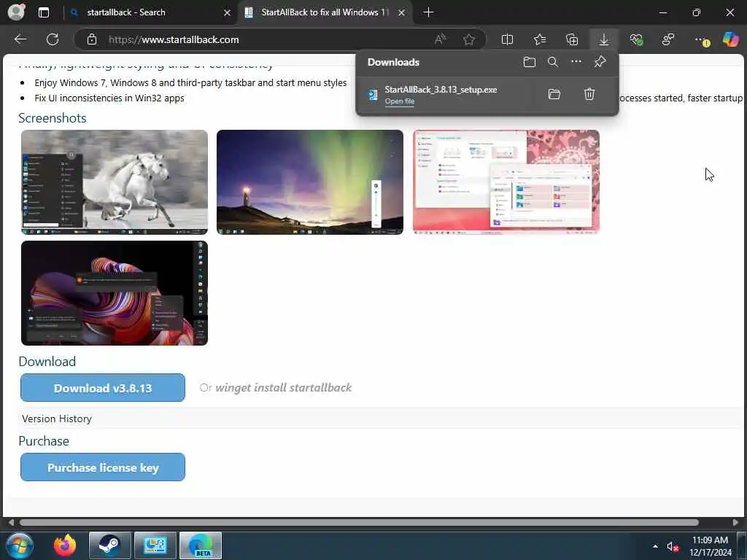This screenshot has height=560, width=747.
Task: Open the tab actions menu icon
Action: [x=44, y=12]
